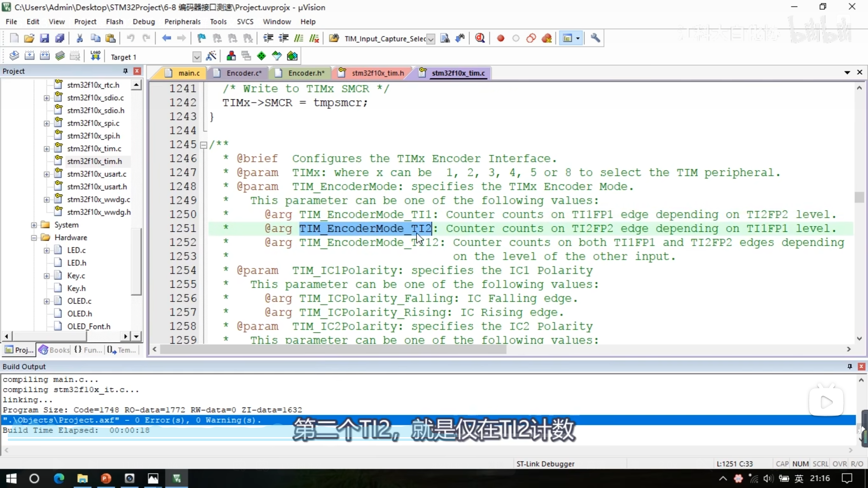Click the Start/Stop Debug Session icon
Screen dimensions: 868x488
[480, 38]
